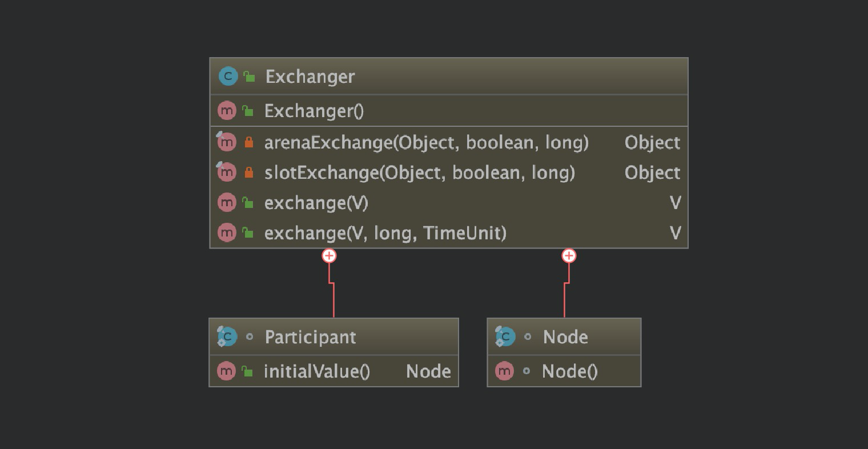Expand the right red plus connector above Node

pyautogui.click(x=568, y=256)
